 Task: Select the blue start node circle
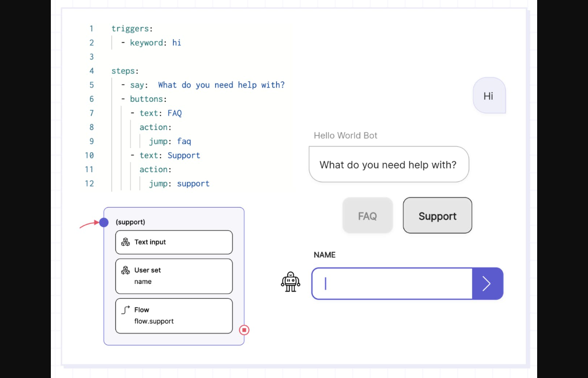pos(104,222)
